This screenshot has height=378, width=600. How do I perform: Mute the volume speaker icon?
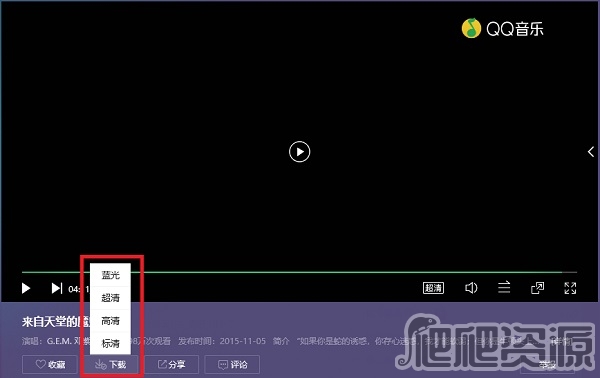pyautogui.click(x=471, y=288)
